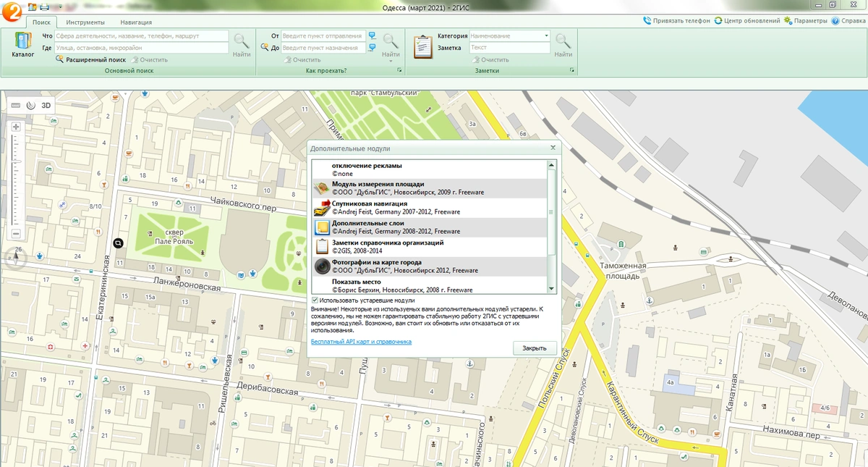Click the modules list scrollbar thumb
This screenshot has height=467, width=868.
point(552,211)
